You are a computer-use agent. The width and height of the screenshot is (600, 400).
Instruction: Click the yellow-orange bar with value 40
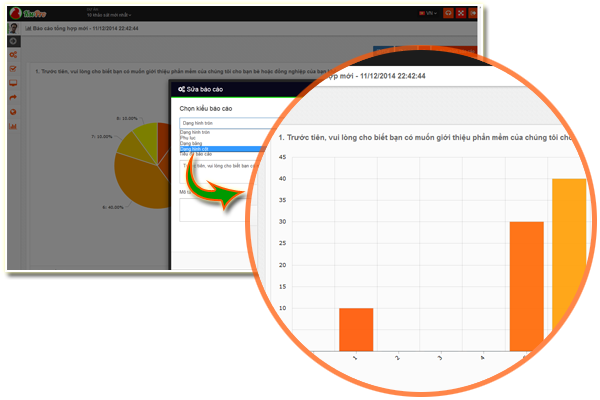569,256
